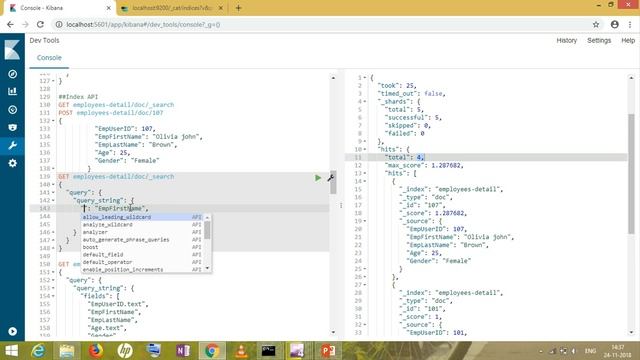Collapse _source fold at line 19

point(365,221)
